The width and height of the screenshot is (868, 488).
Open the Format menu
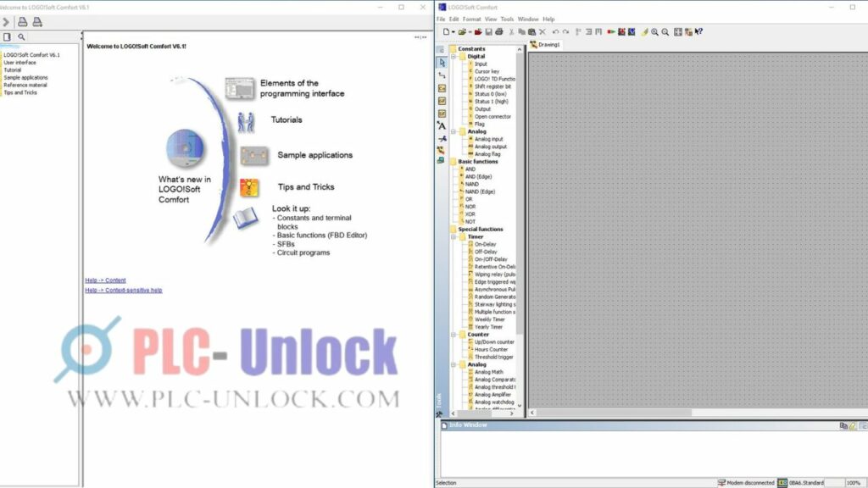point(471,19)
